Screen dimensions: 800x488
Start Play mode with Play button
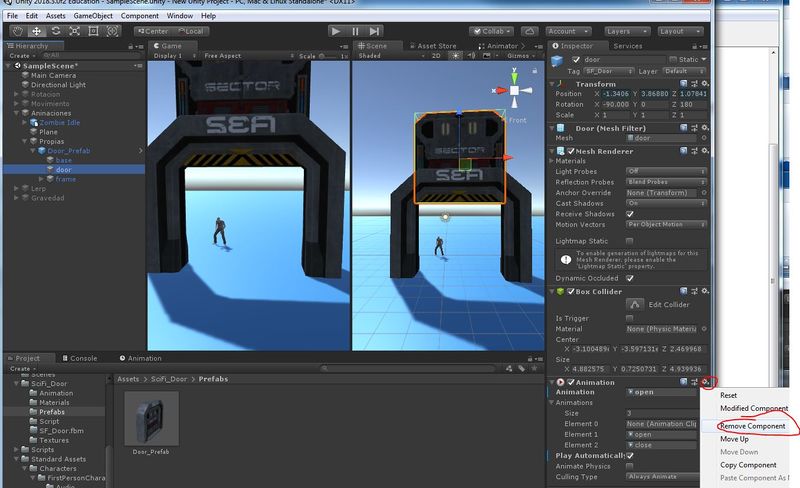pos(336,31)
